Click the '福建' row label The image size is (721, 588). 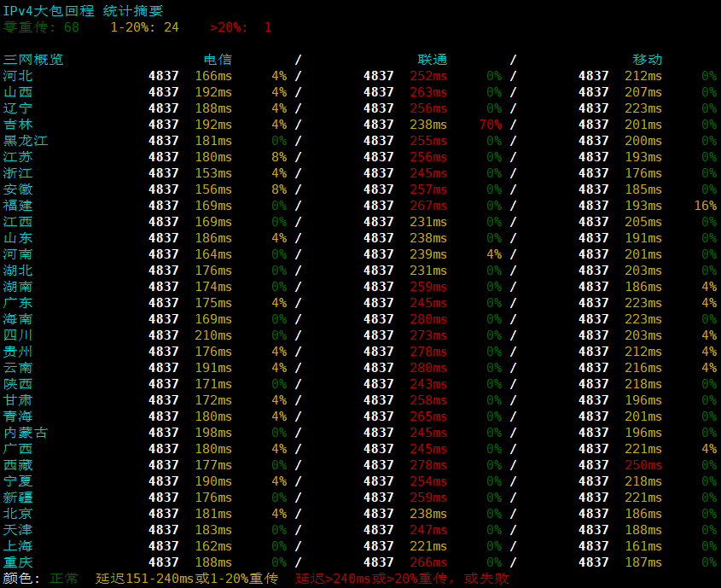pyautogui.click(x=18, y=206)
